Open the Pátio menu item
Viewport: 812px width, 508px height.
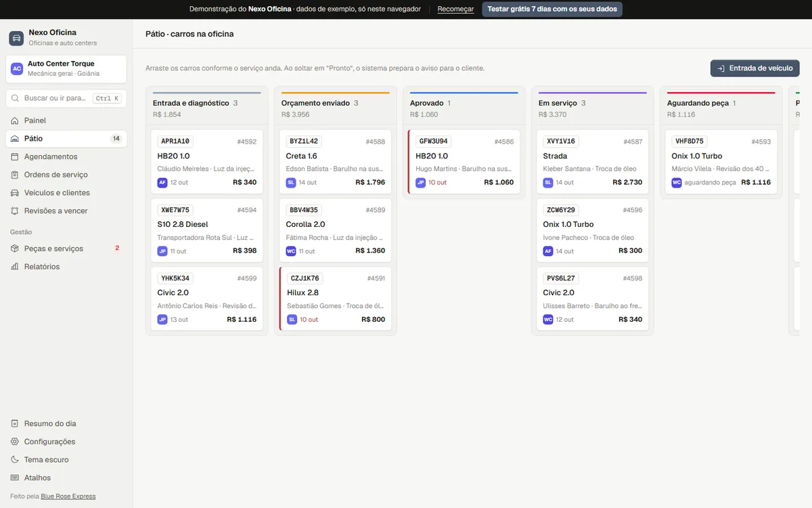pos(66,138)
